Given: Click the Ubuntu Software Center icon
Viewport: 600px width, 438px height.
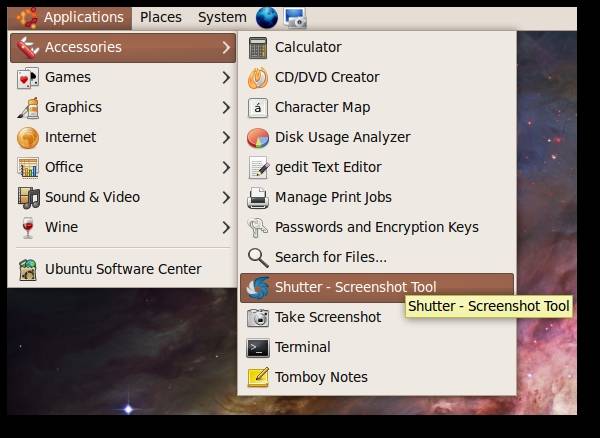Looking at the screenshot, I should (x=28, y=269).
